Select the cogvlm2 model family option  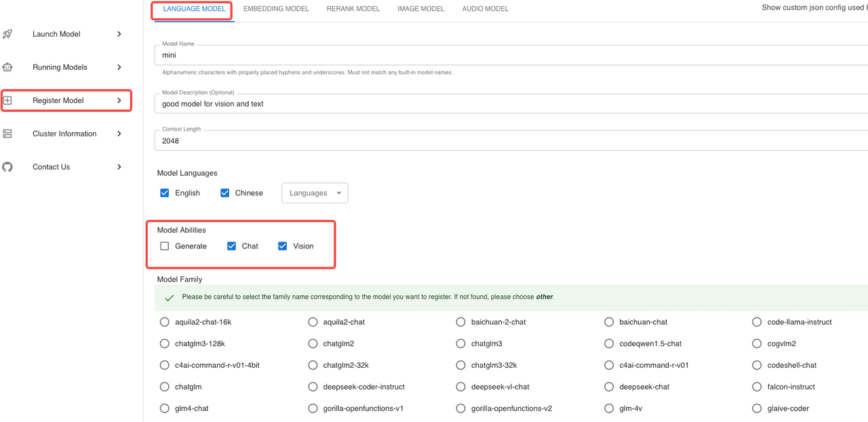757,344
